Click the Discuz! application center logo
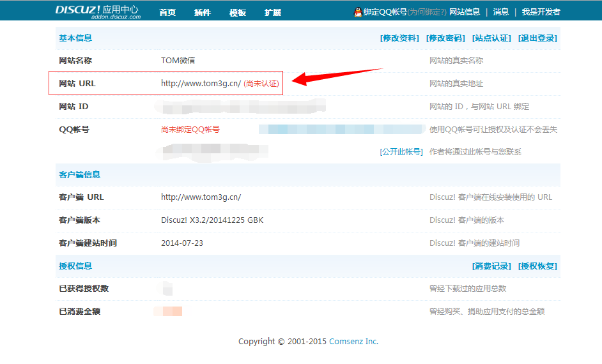Viewport: 602px width, 364px height. (x=96, y=11)
